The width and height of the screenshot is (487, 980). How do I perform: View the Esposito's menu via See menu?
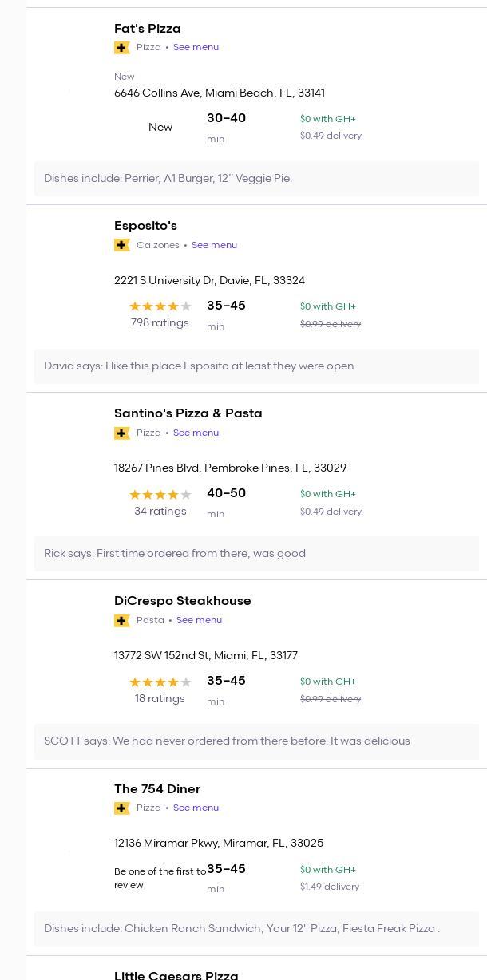click(214, 245)
